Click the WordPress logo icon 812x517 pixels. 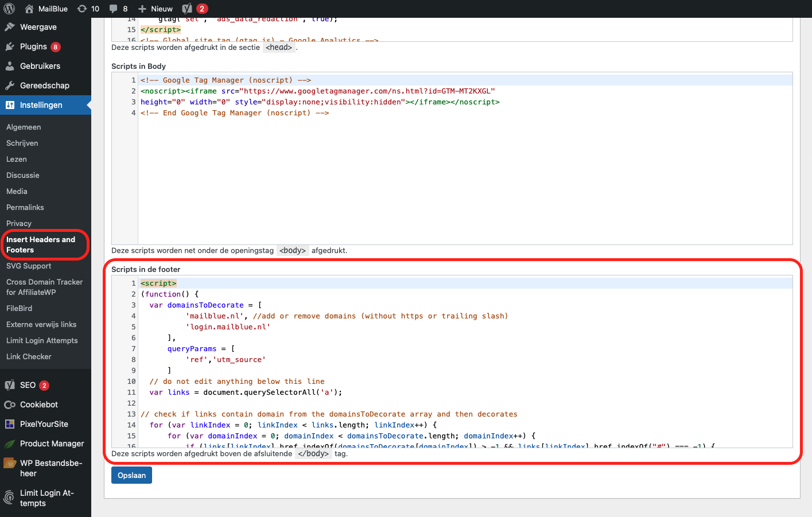(9, 9)
